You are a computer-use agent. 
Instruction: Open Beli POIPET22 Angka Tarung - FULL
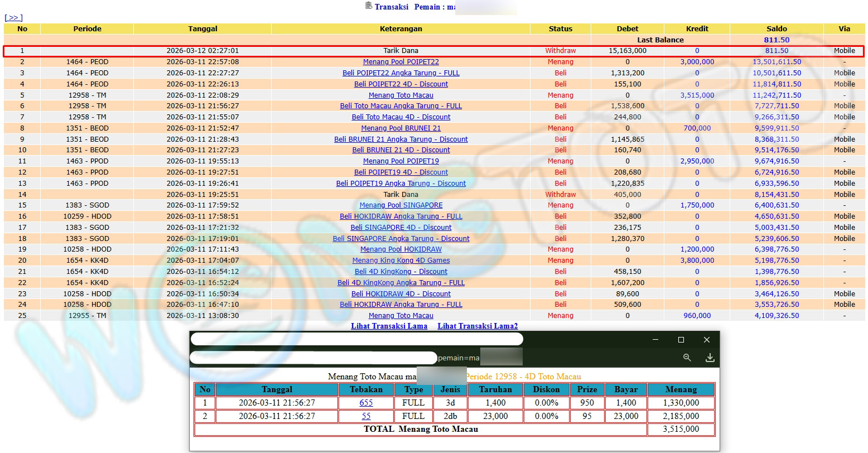pos(401,73)
